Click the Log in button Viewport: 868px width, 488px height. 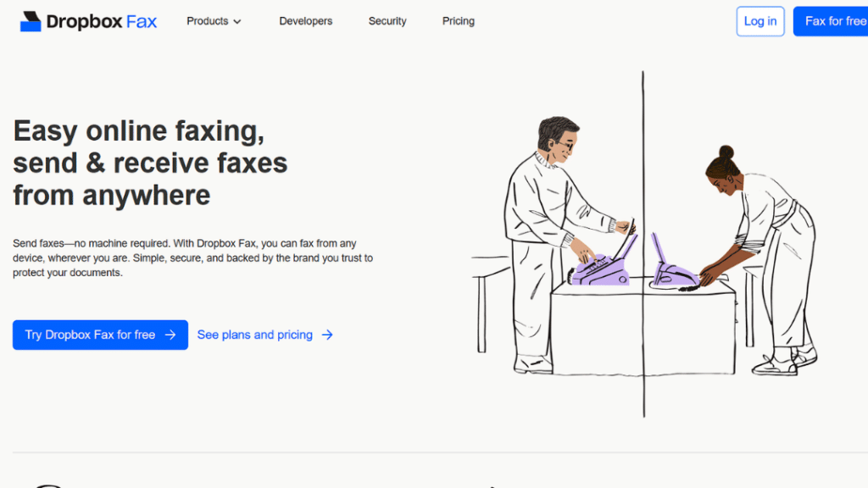tap(760, 21)
